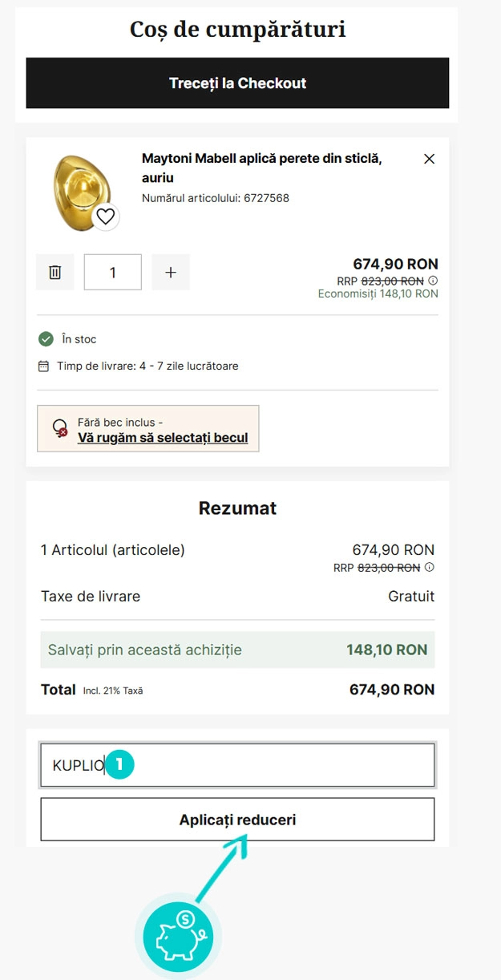Click the teal piggy bank savings icon
This screenshot has width=501, height=980.
pos(178,936)
